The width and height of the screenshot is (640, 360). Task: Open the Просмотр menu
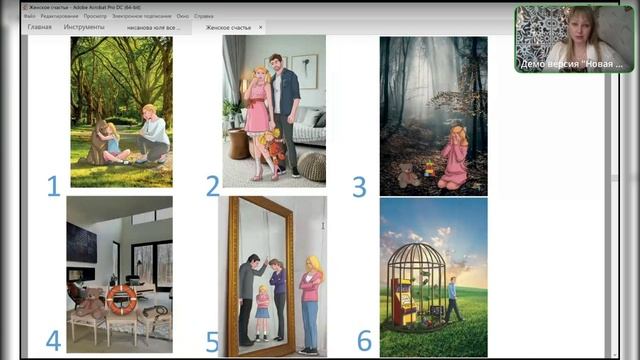[x=95, y=16]
